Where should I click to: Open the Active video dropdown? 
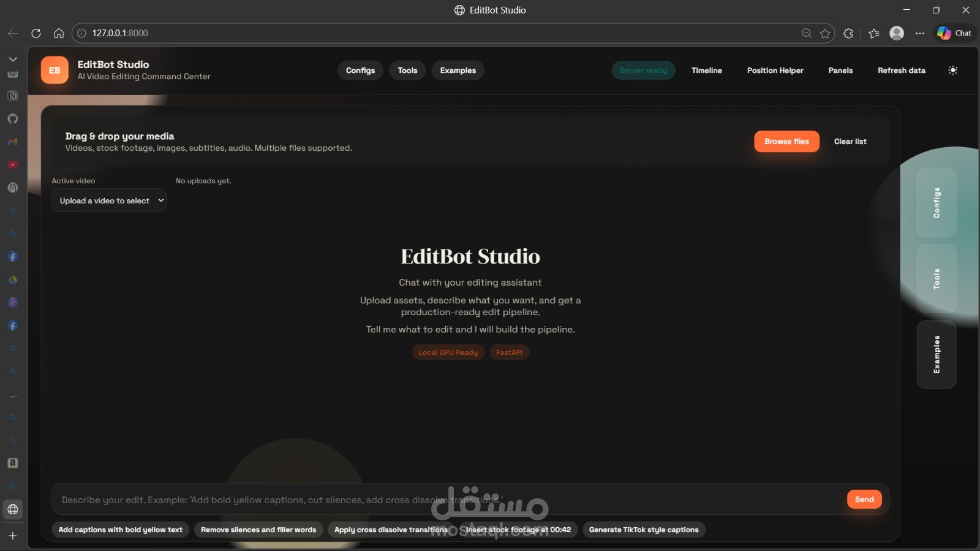point(109,200)
